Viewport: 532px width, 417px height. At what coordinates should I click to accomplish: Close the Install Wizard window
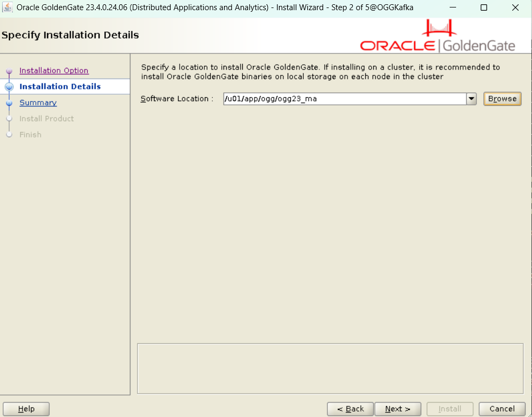click(515, 7)
